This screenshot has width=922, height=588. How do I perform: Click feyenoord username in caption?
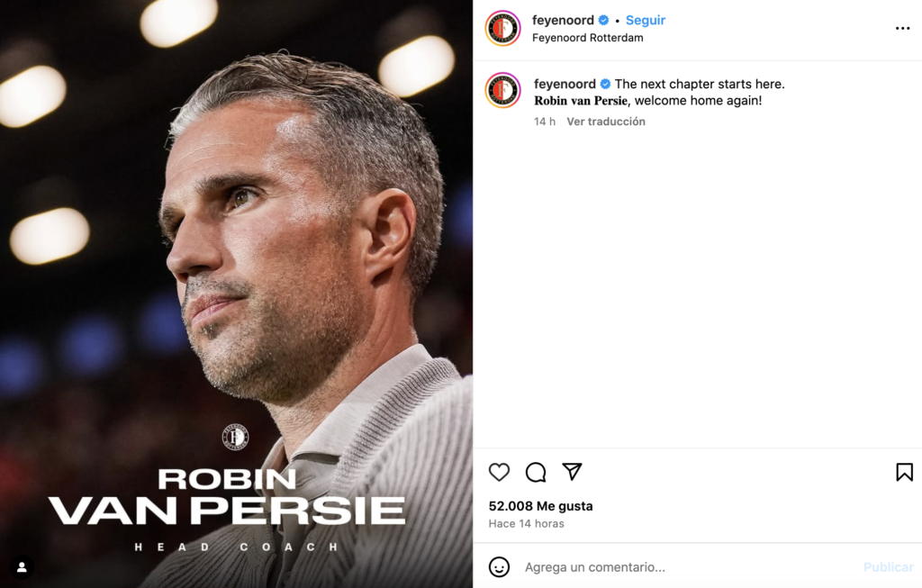[565, 84]
